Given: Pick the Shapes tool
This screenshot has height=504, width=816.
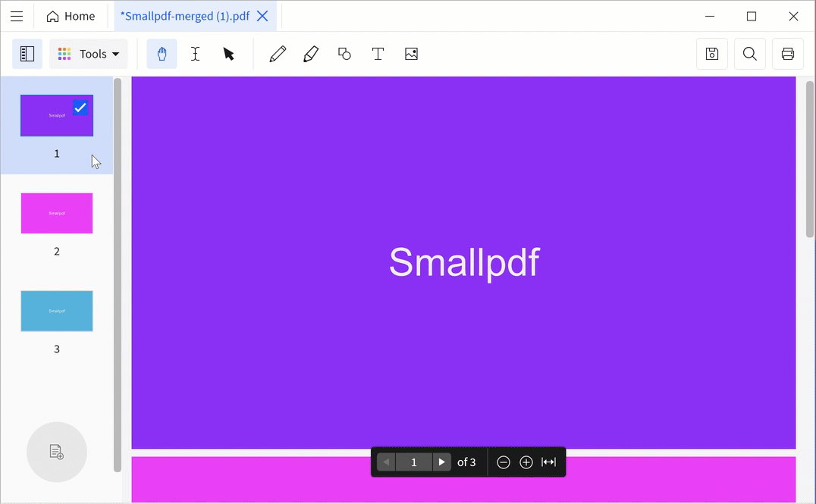Looking at the screenshot, I should pos(344,54).
